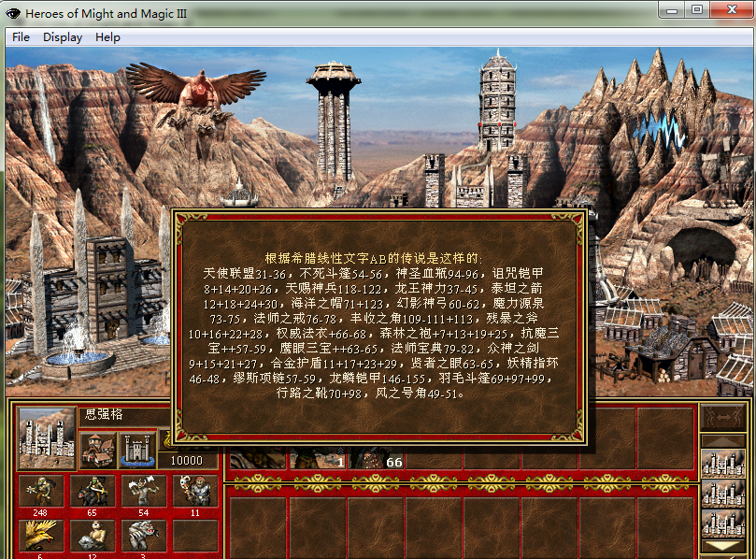
Task: Open the fort castle icon with moat
Action: pyautogui.click(x=137, y=451)
